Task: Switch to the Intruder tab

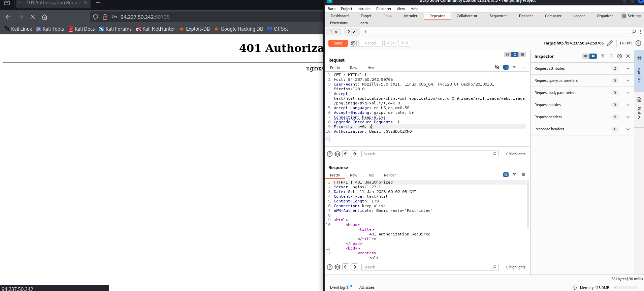Action: pyautogui.click(x=410, y=16)
